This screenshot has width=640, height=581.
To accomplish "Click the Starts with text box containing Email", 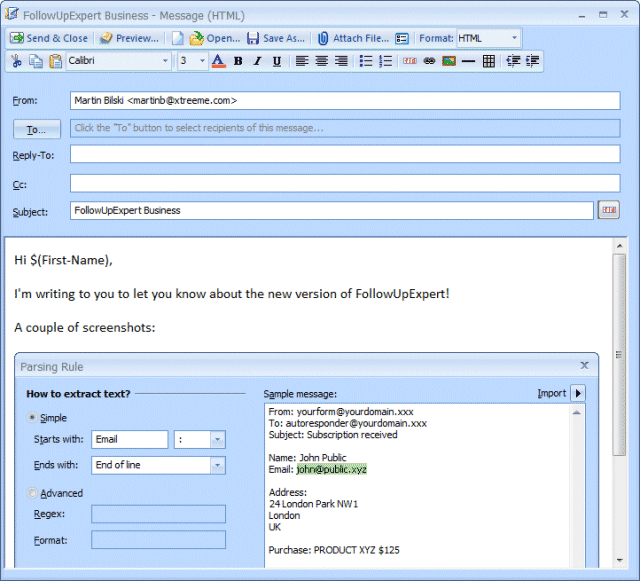I will tap(129, 439).
